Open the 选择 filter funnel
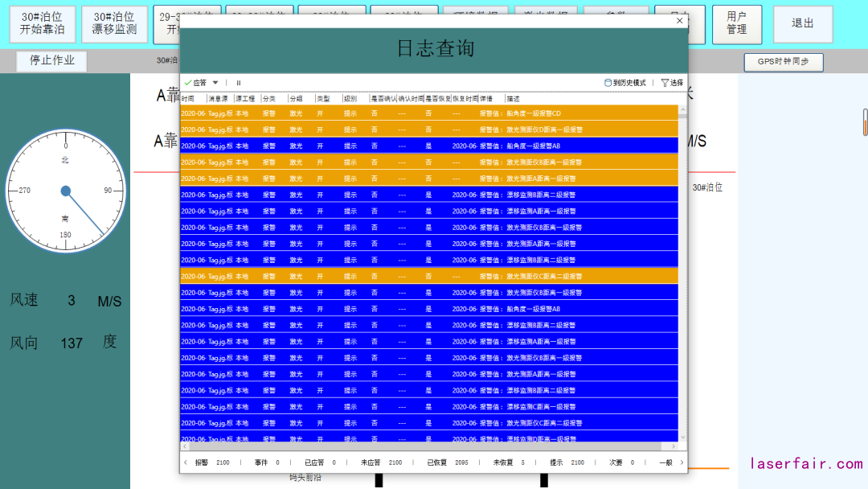 [x=672, y=83]
